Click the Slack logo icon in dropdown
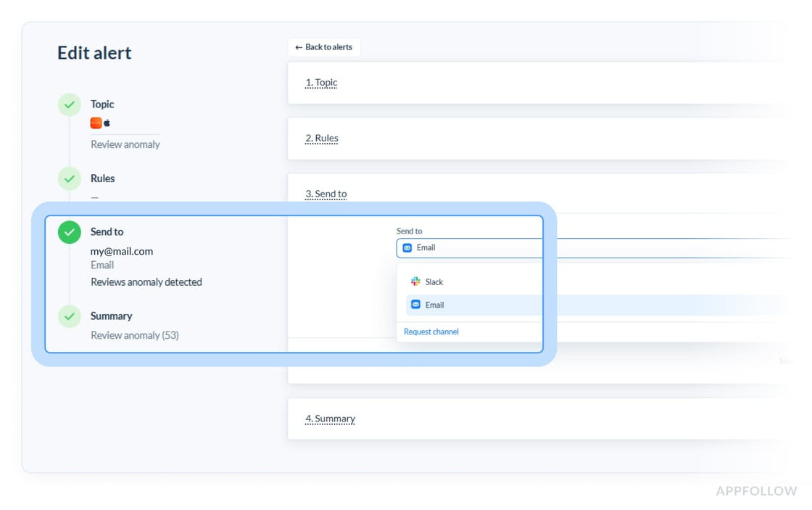Viewport: 812px width, 510px height. [415, 281]
